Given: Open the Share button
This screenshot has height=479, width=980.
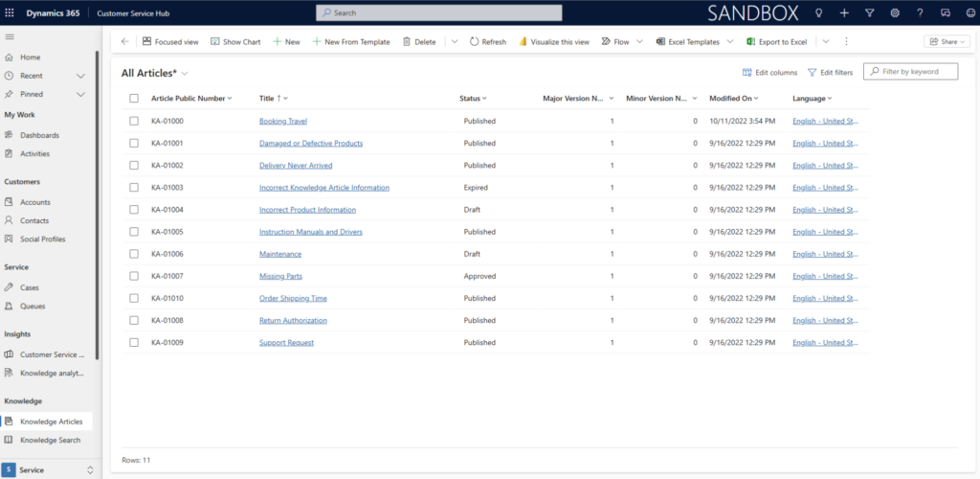Looking at the screenshot, I should coord(947,42).
